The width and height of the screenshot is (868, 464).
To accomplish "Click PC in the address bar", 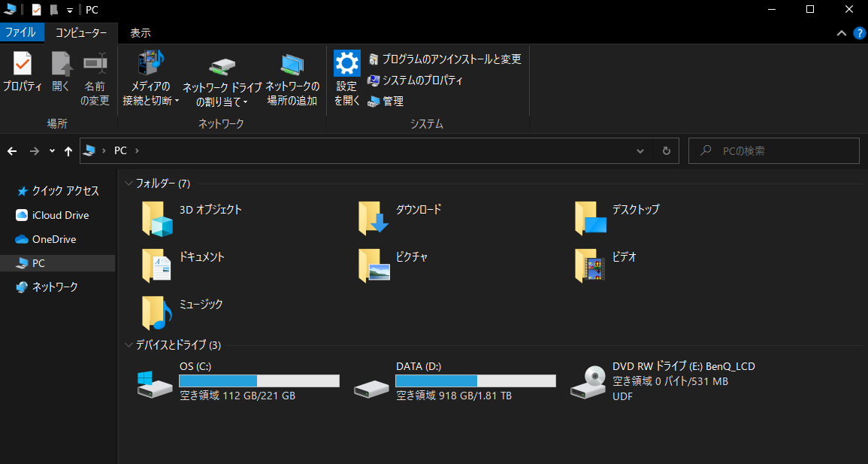I will (x=120, y=150).
